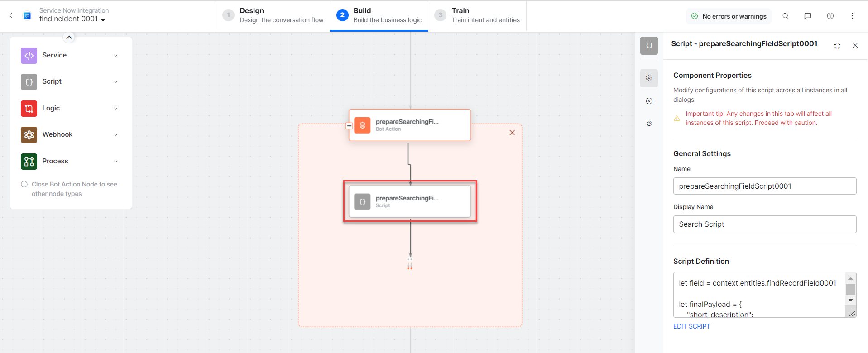Click the EDIT SCRIPT link

(691, 326)
